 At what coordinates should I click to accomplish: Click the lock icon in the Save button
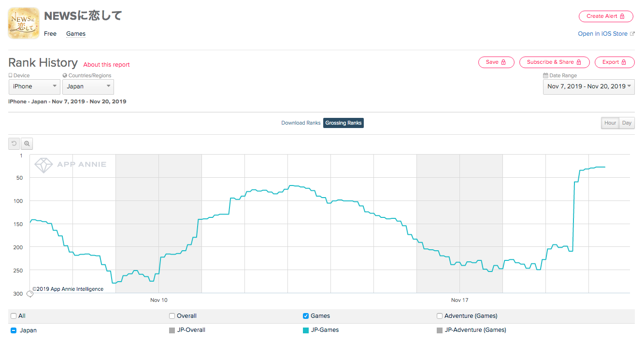(x=503, y=62)
